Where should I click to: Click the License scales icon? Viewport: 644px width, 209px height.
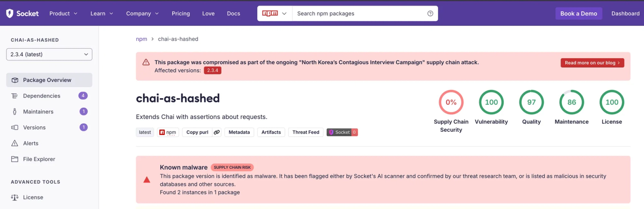(15, 197)
